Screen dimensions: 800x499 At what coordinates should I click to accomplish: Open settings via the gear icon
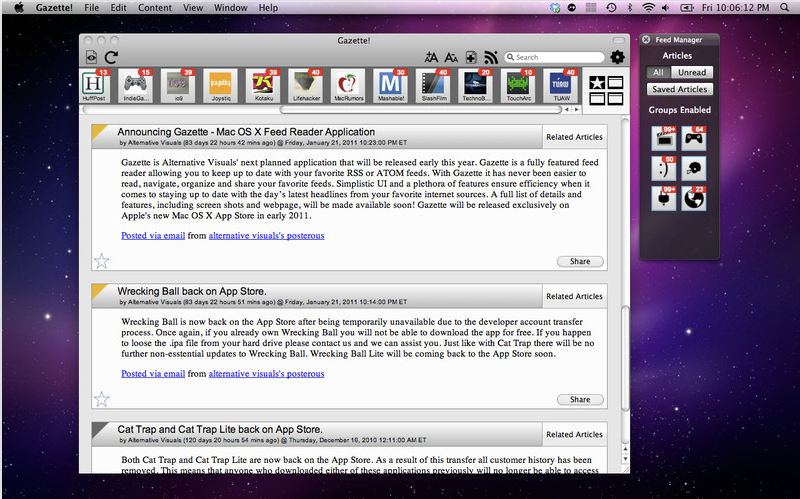(617, 57)
